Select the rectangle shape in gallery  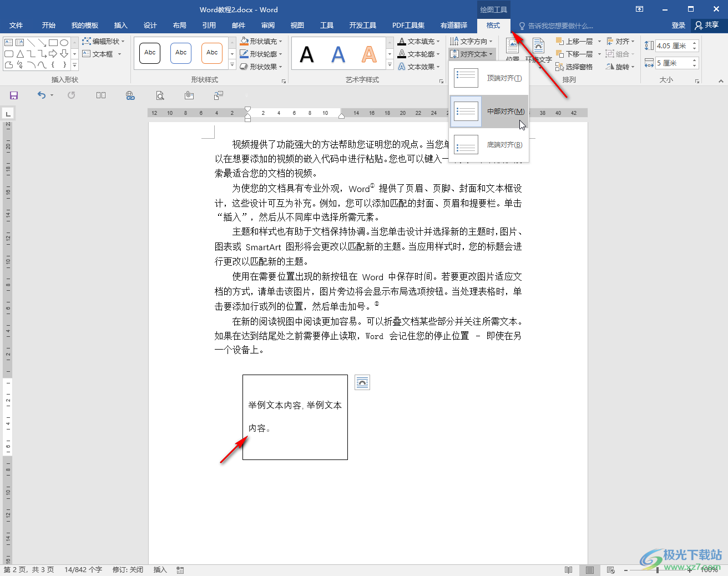pos(53,42)
